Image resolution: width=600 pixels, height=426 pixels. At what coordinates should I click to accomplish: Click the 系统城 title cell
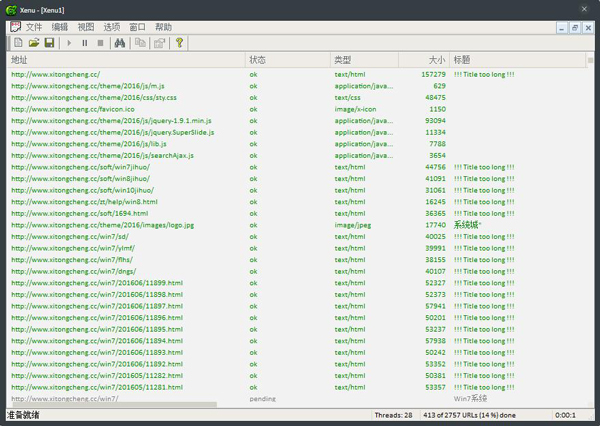tap(467, 225)
